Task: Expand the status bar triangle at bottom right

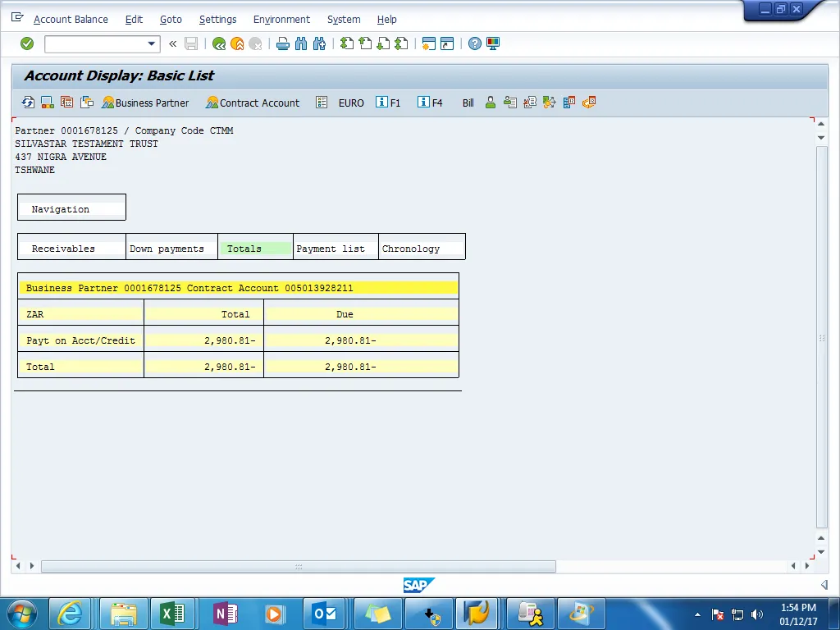Action: coord(824,584)
